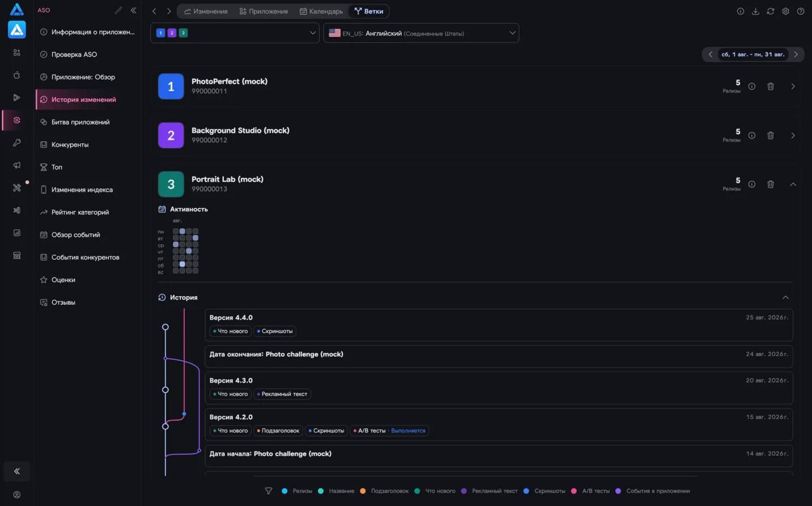Open Дата окончания: Photo challenge (mock) entry
Viewport: 812px width, 506px height.
pyautogui.click(x=498, y=356)
